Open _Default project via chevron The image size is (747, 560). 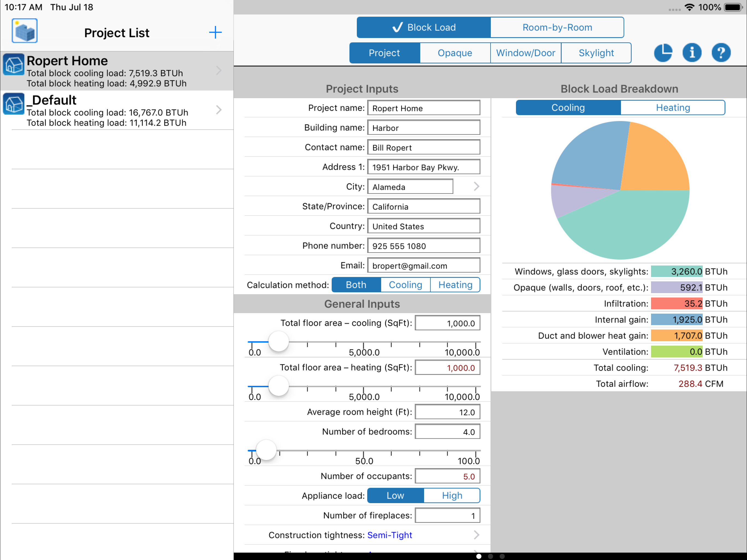click(x=219, y=110)
